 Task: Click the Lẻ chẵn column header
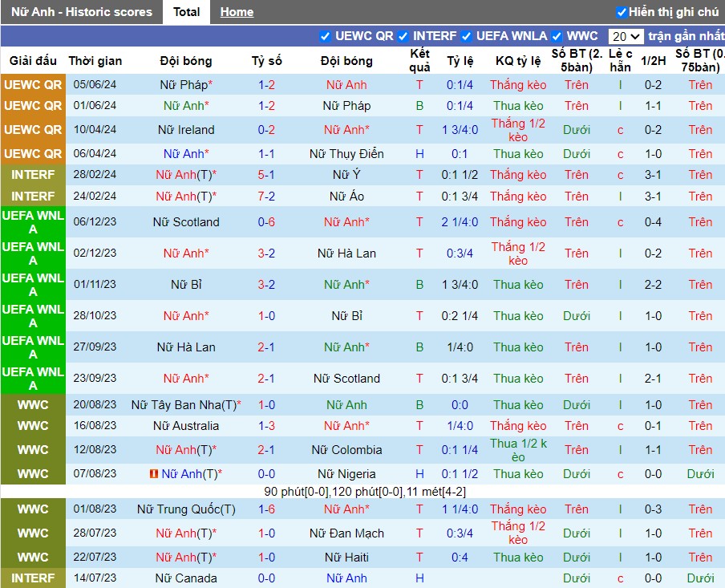(x=620, y=61)
